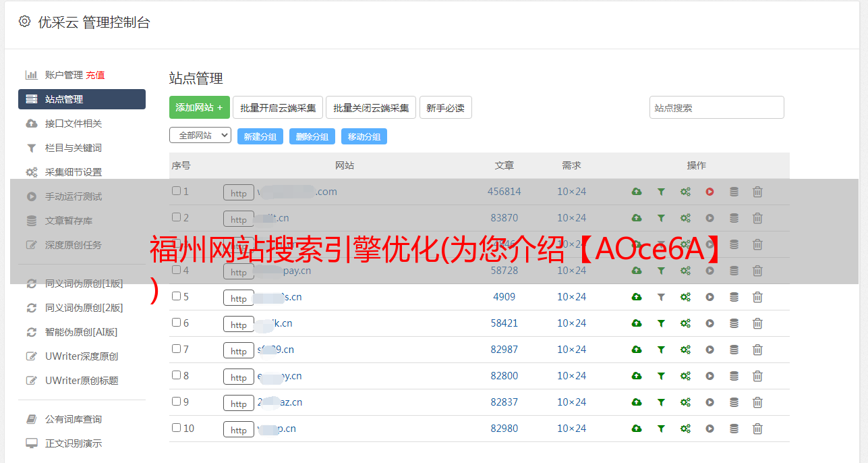Click the cloud icon for the 4909 site
The width and height of the screenshot is (868, 463).
[637, 297]
